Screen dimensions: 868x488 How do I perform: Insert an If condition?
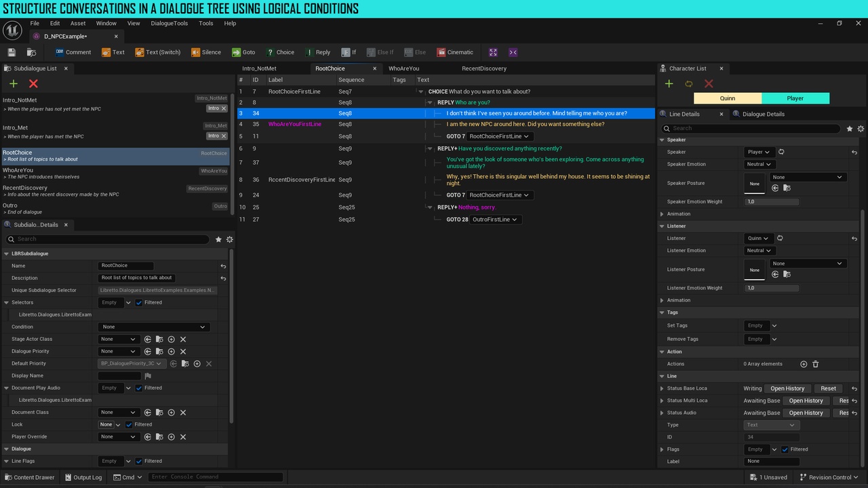click(x=349, y=52)
